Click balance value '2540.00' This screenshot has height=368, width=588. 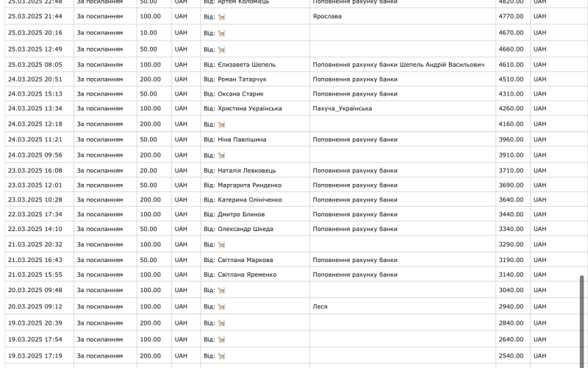click(511, 356)
